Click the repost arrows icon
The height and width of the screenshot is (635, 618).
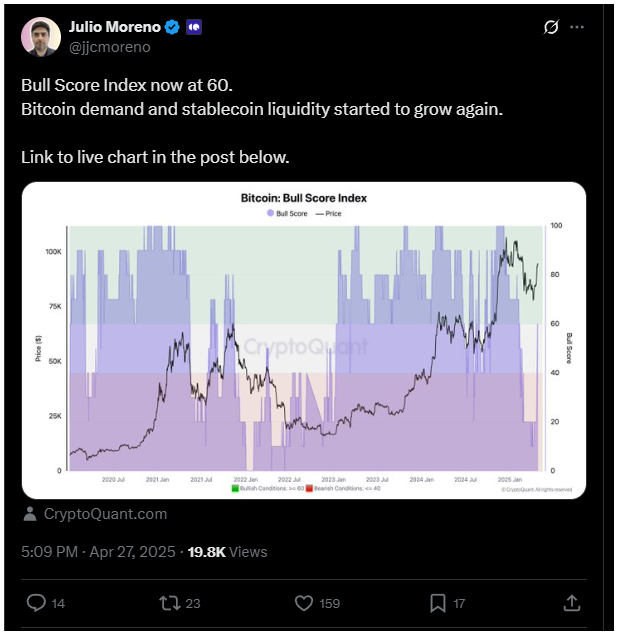(170, 603)
